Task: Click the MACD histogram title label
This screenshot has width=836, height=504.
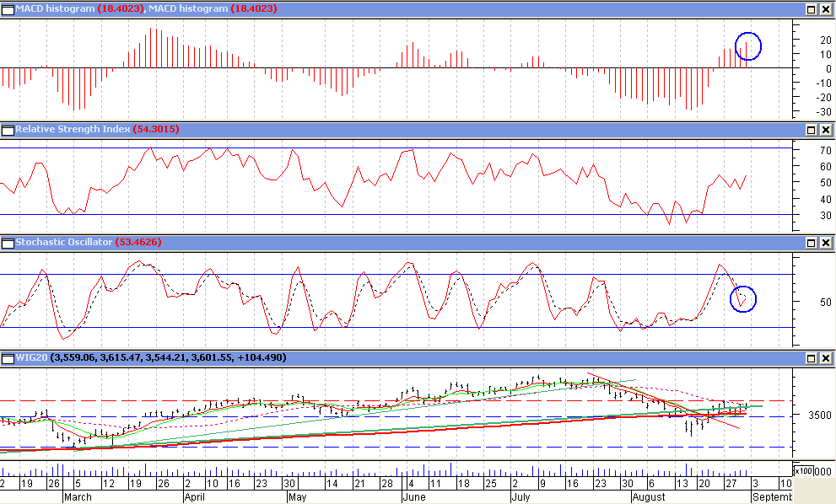Action: [56, 8]
